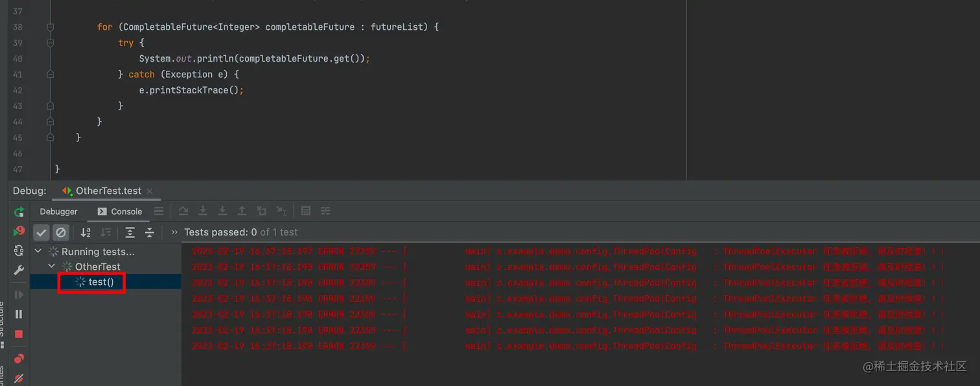
Task: Click Run to Cursor icon
Action: [281, 211]
